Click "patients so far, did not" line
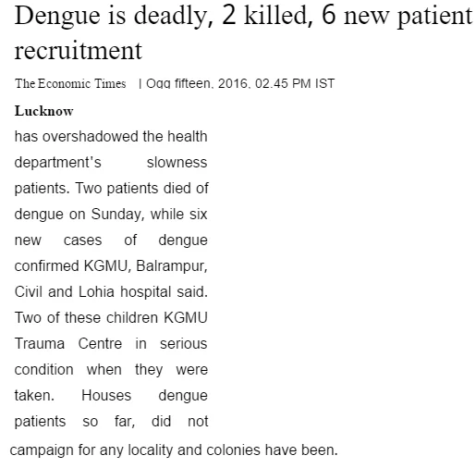The width and height of the screenshot is (476, 468). (x=112, y=422)
